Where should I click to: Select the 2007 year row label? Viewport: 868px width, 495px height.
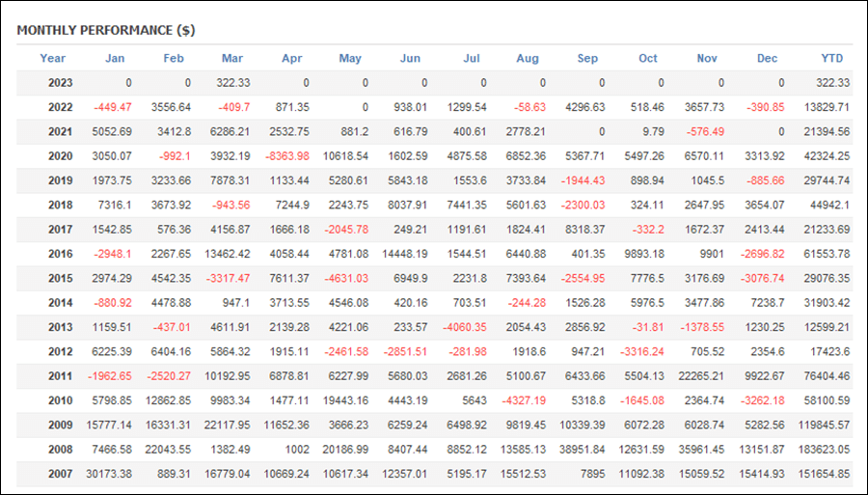point(61,474)
